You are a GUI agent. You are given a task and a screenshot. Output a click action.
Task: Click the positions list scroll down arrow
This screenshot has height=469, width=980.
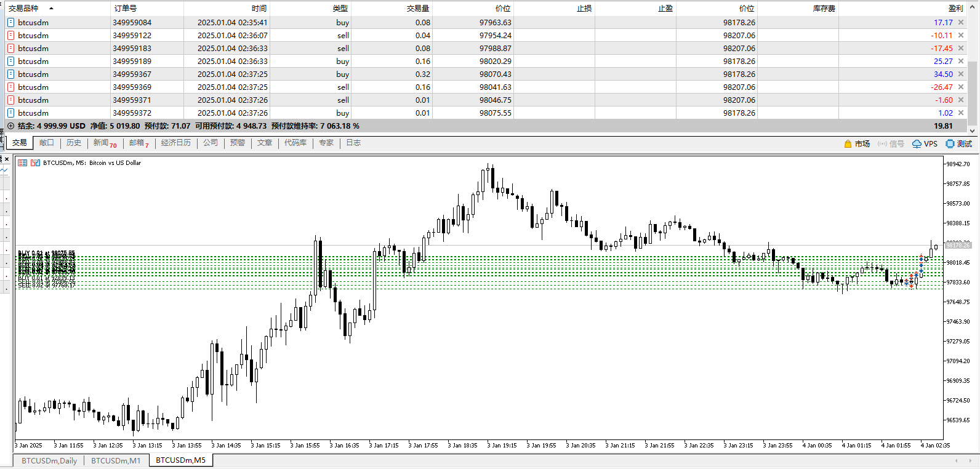[973, 130]
